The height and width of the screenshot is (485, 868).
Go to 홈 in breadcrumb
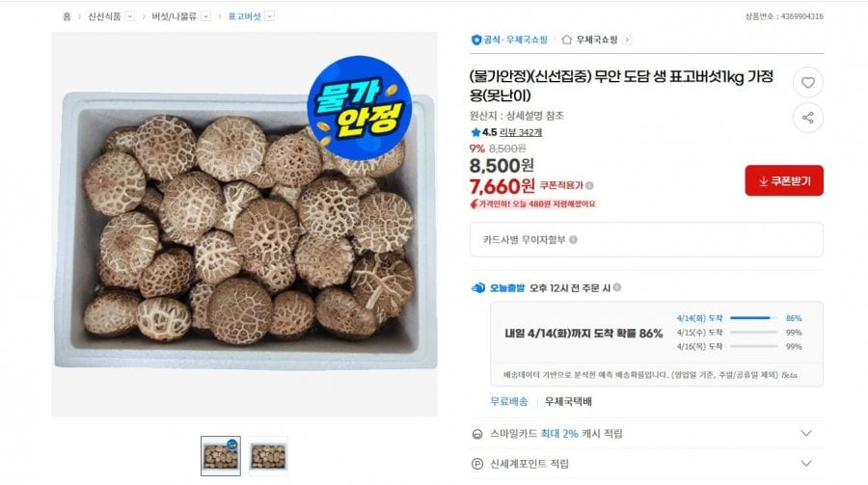[67, 16]
